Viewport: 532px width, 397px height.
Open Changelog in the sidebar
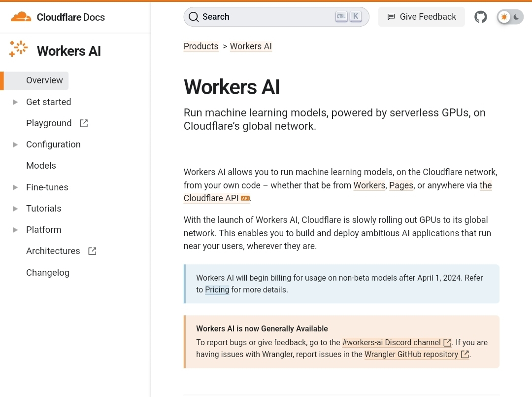pos(48,273)
